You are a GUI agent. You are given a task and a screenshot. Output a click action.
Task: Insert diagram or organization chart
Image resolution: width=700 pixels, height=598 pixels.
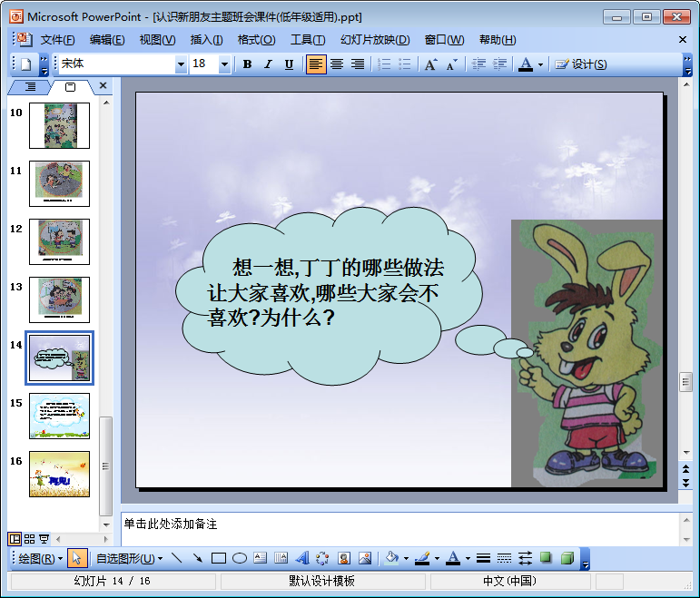point(322,558)
